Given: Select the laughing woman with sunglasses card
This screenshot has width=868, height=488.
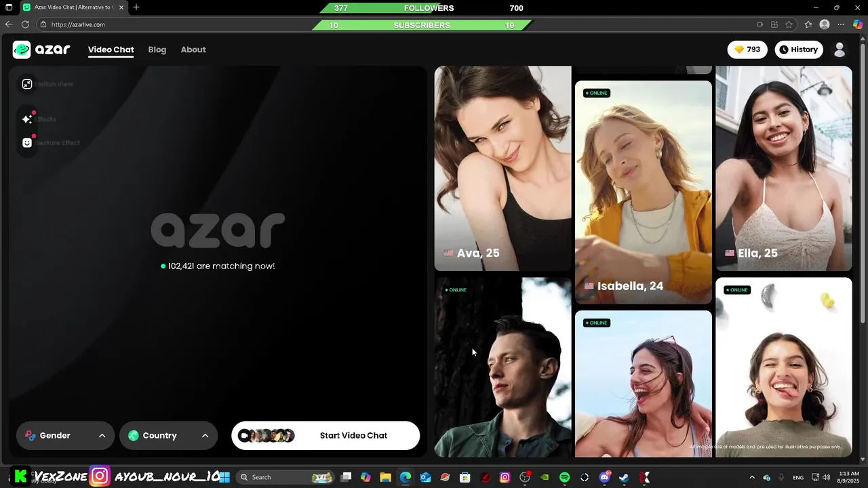Looking at the screenshot, I should point(644,384).
